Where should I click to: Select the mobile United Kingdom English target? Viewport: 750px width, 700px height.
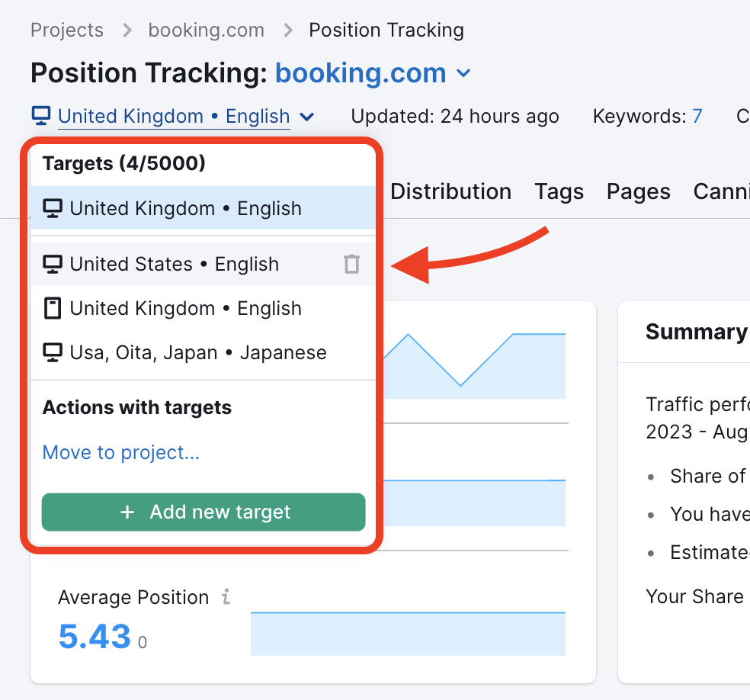point(204,308)
